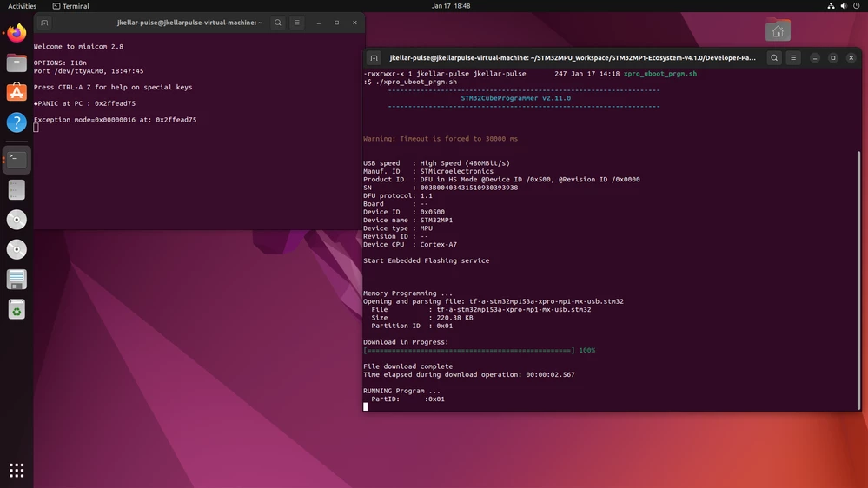This screenshot has width=868, height=488.
Task: Minimize the STM32 programmer terminal
Action: coord(815,58)
